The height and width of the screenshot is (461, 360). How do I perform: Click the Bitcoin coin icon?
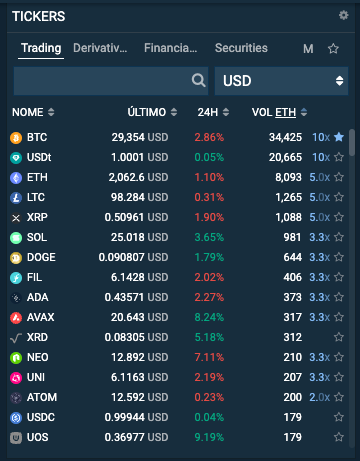pos(16,137)
